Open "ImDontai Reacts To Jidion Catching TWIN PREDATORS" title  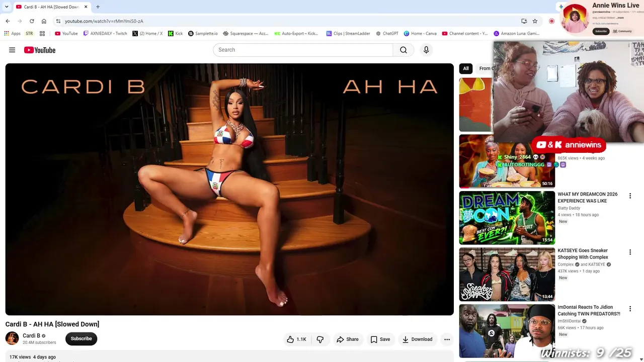click(x=589, y=310)
